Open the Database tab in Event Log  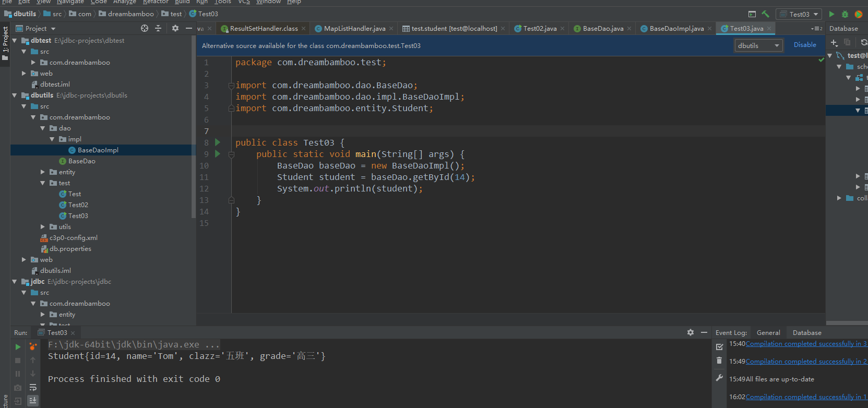click(807, 332)
